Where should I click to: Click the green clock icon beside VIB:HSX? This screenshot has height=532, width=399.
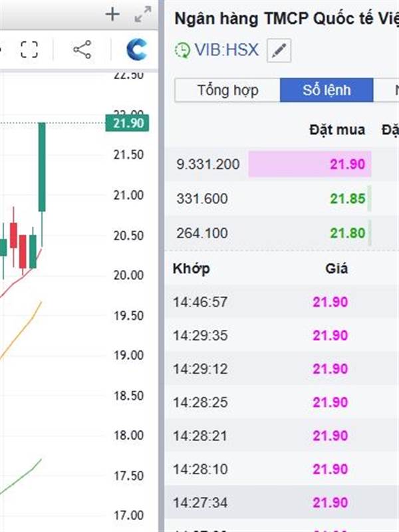(182, 51)
